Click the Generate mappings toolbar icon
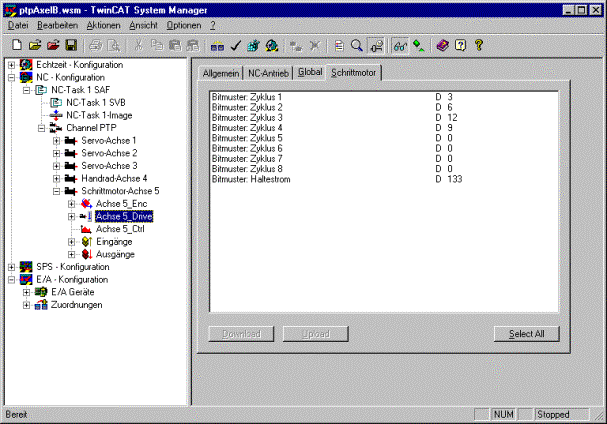 click(217, 46)
